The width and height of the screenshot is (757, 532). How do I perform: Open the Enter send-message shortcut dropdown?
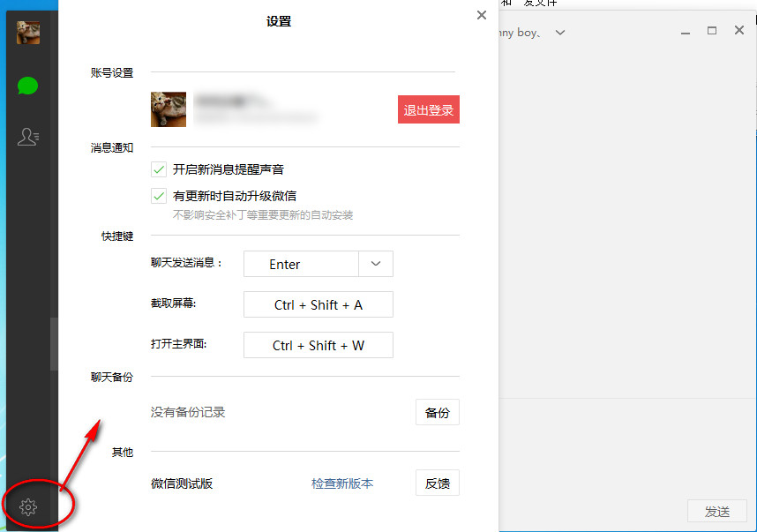375,263
